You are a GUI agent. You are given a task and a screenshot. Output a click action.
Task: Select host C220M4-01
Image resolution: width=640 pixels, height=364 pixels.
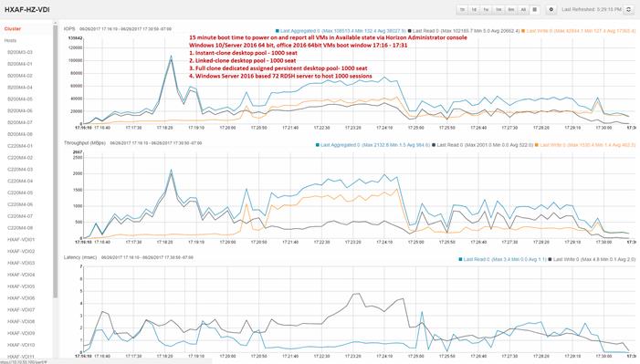pos(20,146)
